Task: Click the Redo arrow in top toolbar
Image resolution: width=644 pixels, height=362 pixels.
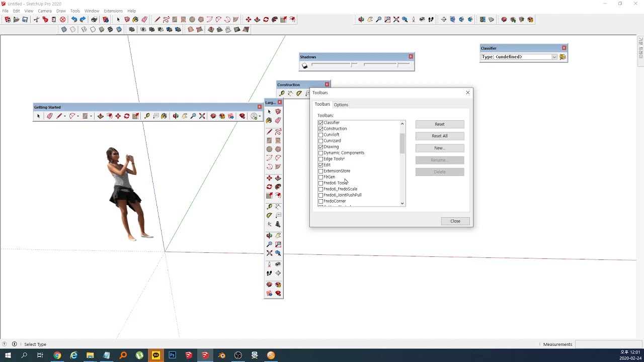Action: (x=83, y=20)
